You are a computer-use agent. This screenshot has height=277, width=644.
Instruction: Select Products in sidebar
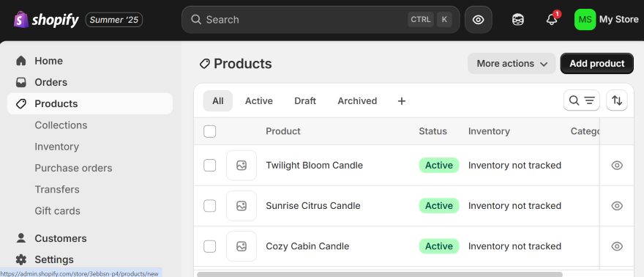(89, 103)
